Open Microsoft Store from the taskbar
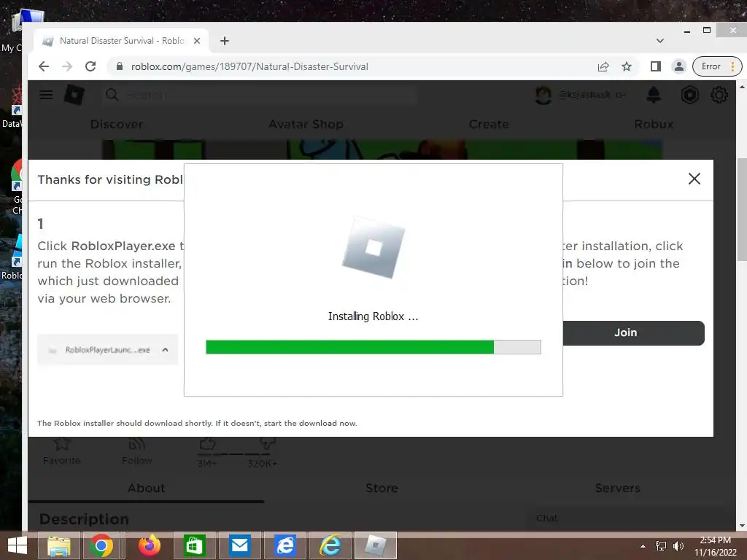The width and height of the screenshot is (747, 560). click(x=193, y=545)
